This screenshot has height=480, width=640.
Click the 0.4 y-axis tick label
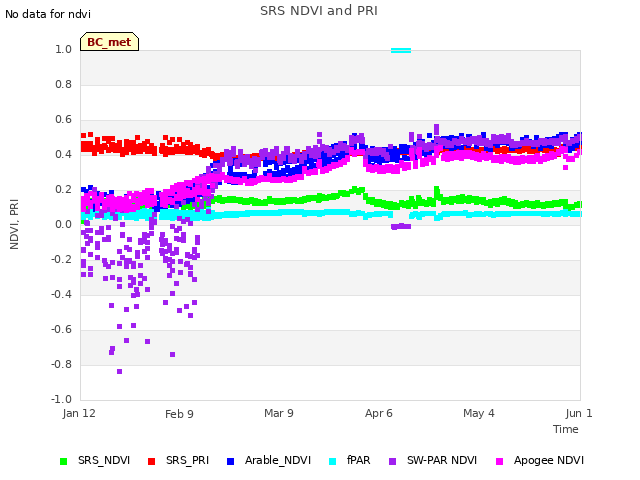coord(64,154)
